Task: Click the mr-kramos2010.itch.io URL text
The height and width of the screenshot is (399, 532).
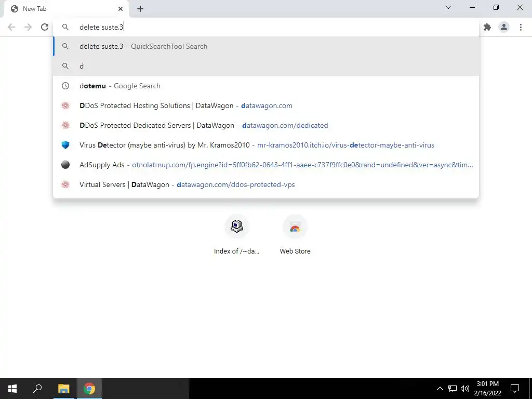Action: 345,145
